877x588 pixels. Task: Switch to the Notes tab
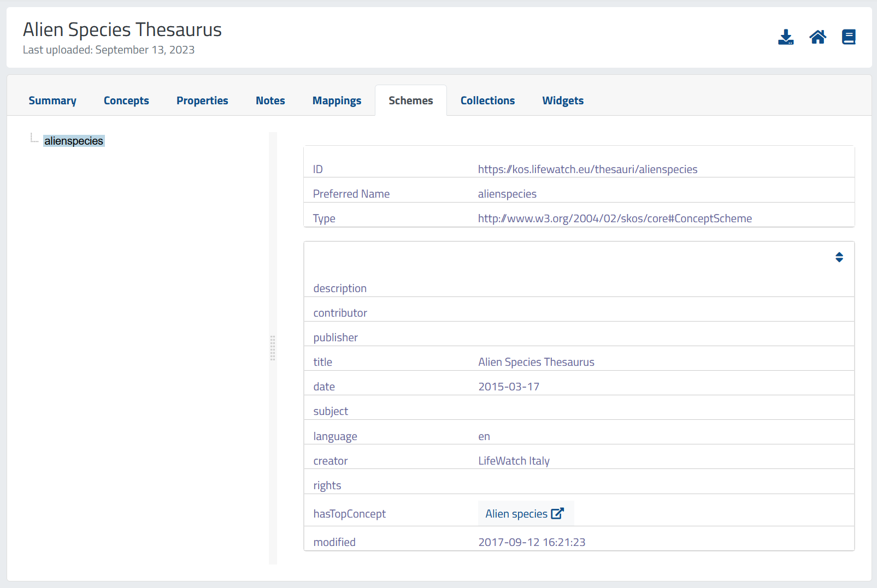[x=270, y=100]
